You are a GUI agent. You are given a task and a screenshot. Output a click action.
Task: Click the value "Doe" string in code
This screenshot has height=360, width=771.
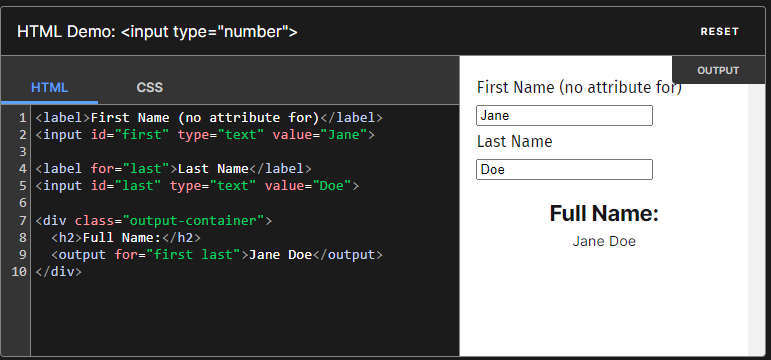(x=331, y=186)
